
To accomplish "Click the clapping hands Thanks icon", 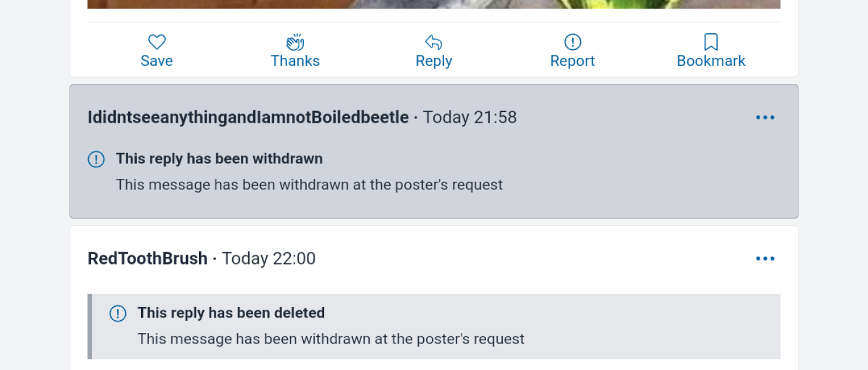I will [295, 42].
